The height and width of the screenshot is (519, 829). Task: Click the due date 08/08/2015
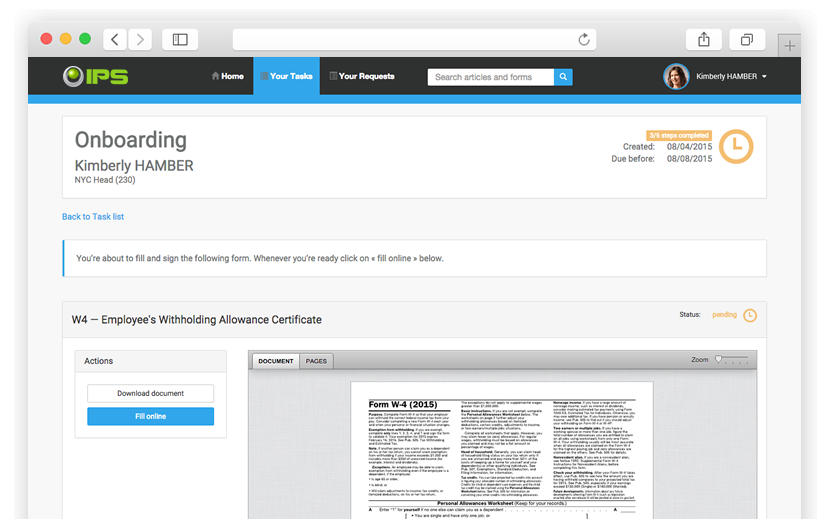(x=689, y=159)
